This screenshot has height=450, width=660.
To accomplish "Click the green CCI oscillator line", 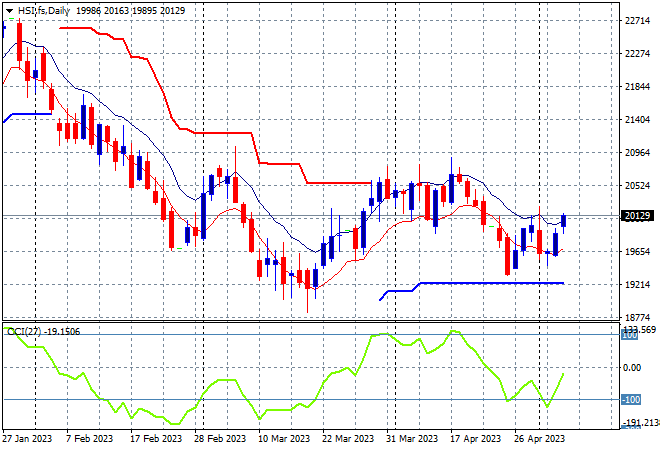I will click(x=219, y=380).
